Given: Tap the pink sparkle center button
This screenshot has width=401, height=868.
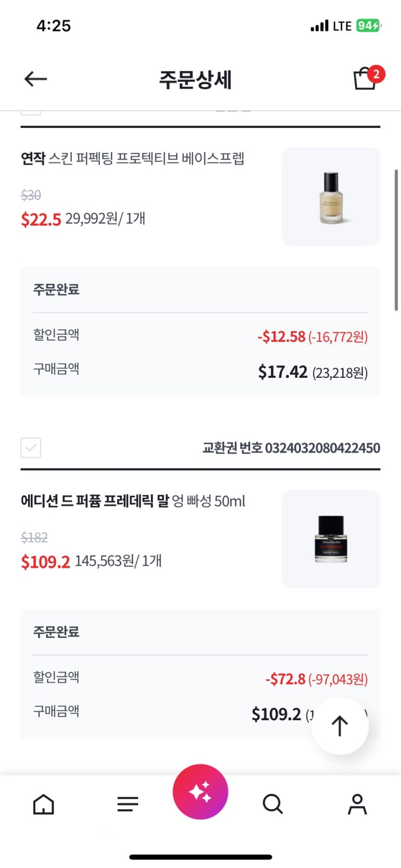Looking at the screenshot, I should (x=200, y=791).
